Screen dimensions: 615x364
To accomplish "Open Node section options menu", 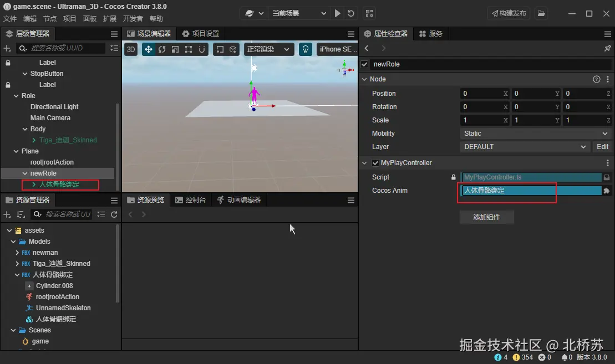I will coord(608,79).
